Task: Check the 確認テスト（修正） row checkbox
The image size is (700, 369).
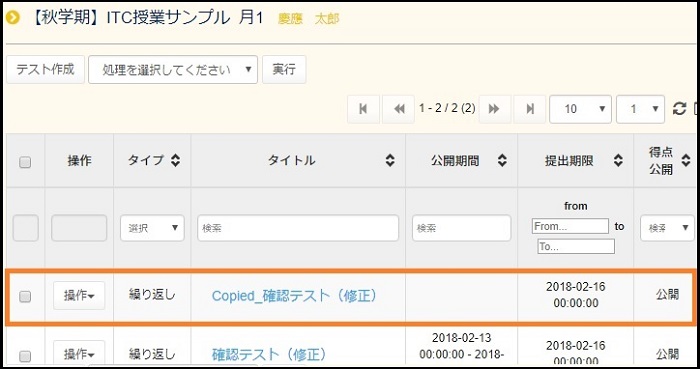Action: click(x=25, y=356)
